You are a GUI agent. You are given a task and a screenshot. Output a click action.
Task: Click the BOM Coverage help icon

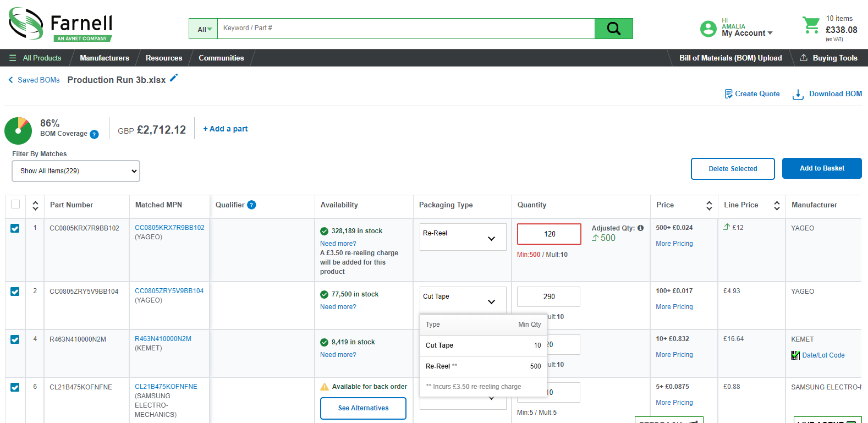pos(94,134)
